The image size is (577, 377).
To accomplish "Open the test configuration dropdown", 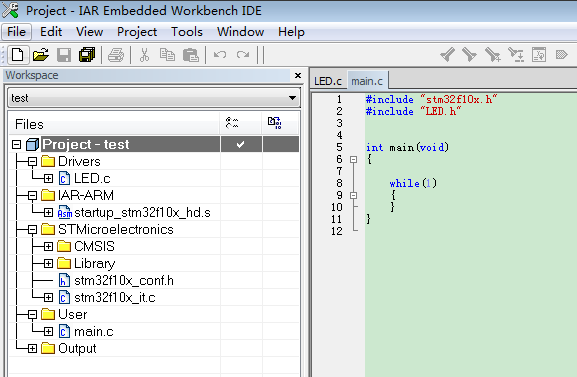I will 292,98.
